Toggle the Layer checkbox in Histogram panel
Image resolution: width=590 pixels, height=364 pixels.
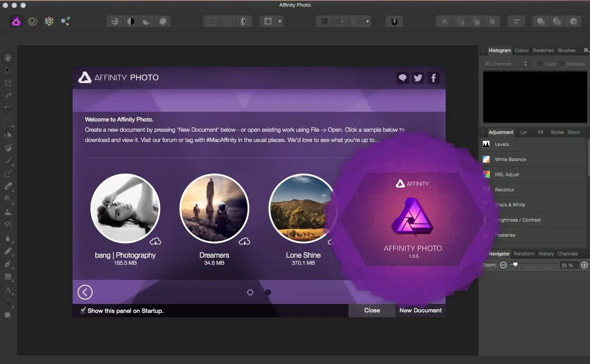pos(540,64)
